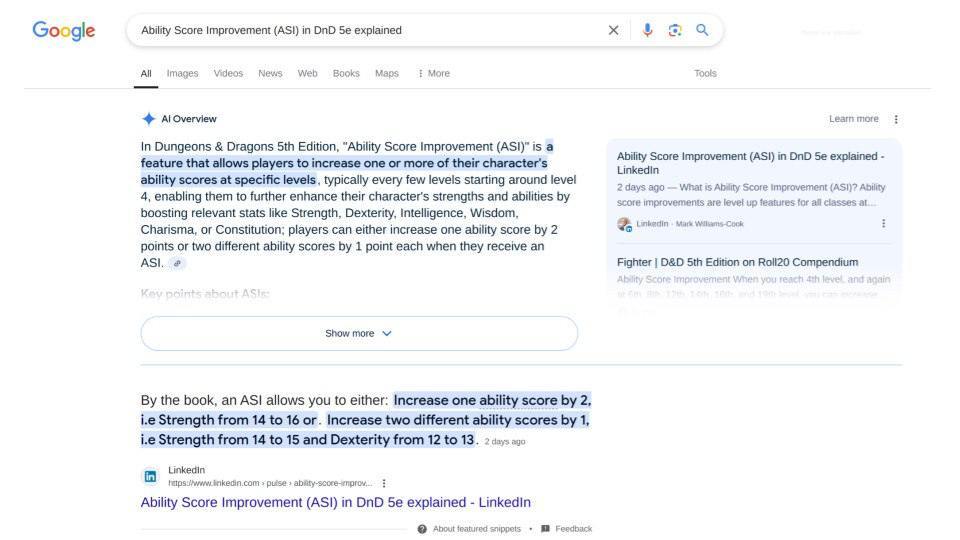960x540 pixels.
Task: Start voice search with the microphone icon
Action: (x=647, y=30)
